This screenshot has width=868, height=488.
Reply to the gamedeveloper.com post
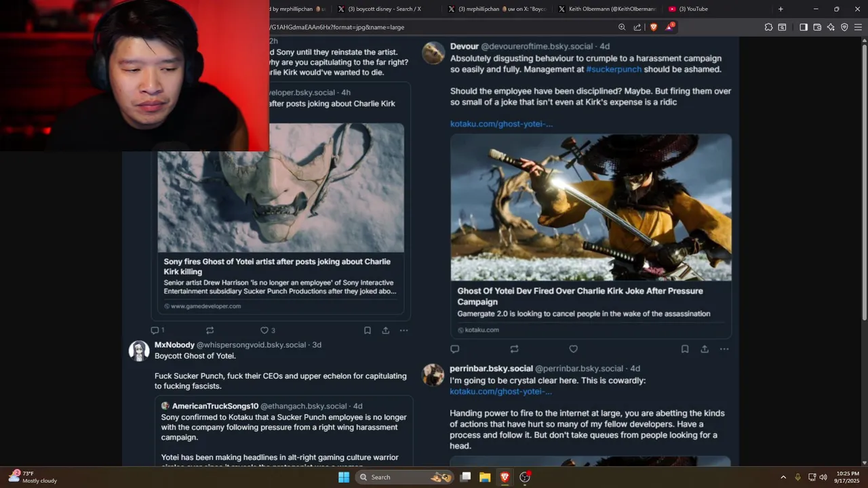(155, 330)
